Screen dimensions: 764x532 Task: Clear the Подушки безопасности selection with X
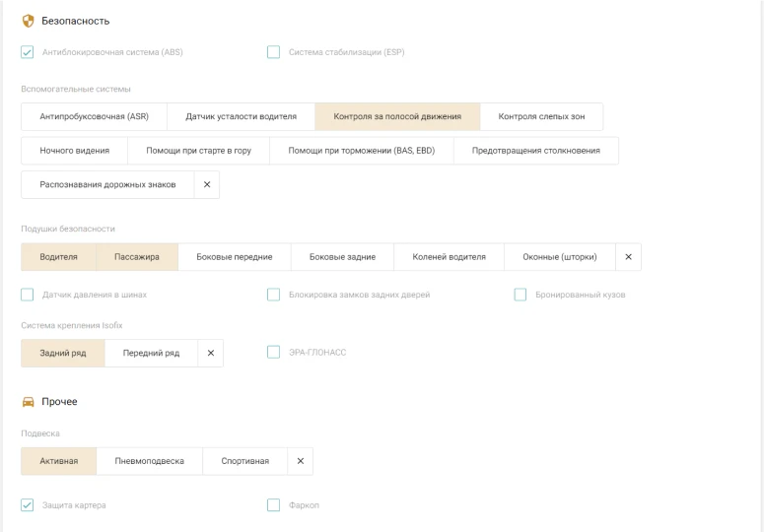point(629,257)
